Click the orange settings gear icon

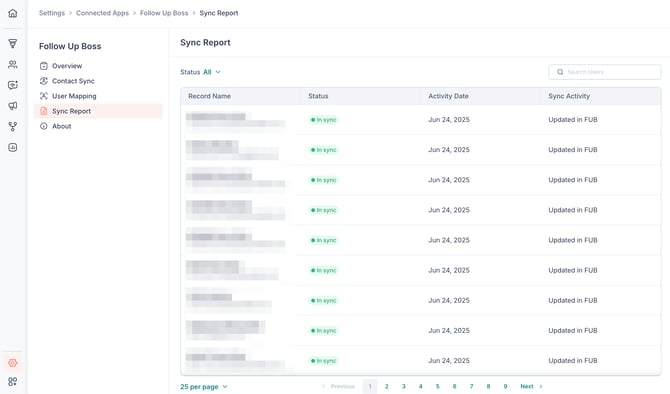(x=13, y=363)
